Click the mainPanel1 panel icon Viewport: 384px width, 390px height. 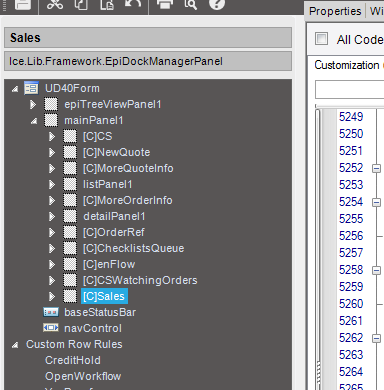pyautogui.click(x=51, y=120)
